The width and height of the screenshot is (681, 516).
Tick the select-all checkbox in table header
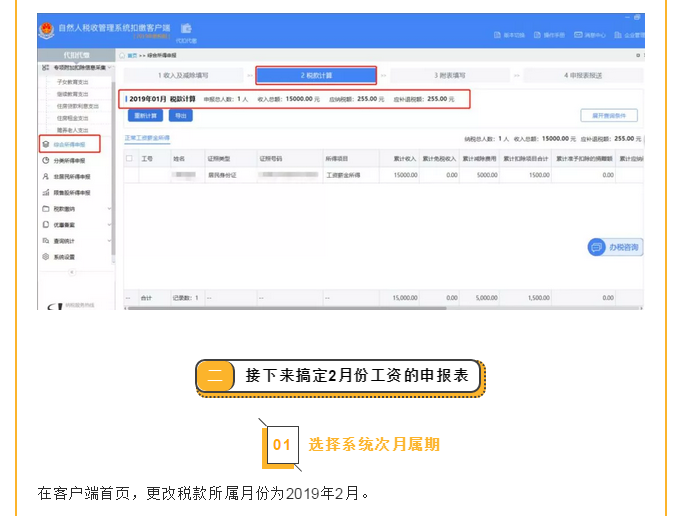[x=129, y=158]
